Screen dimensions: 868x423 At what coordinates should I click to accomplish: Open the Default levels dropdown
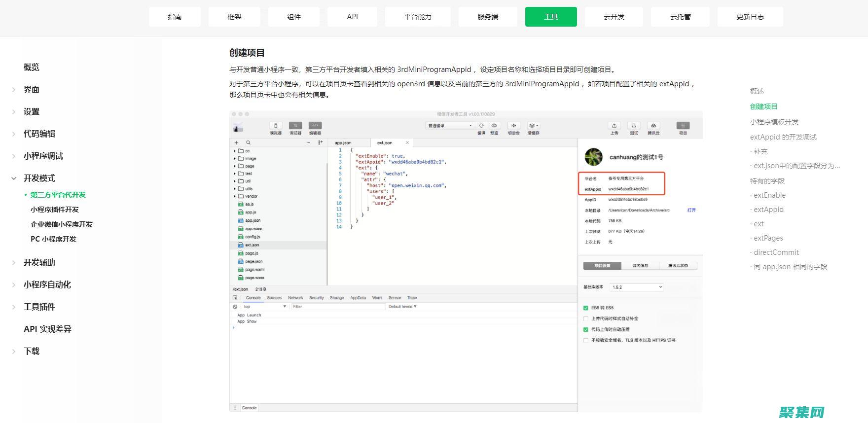pyautogui.click(x=402, y=307)
